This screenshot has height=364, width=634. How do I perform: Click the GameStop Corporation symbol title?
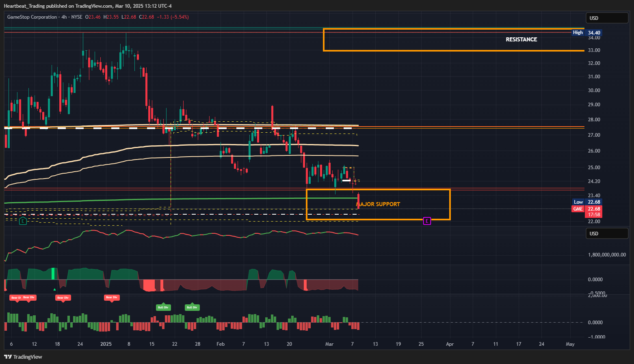coord(32,17)
